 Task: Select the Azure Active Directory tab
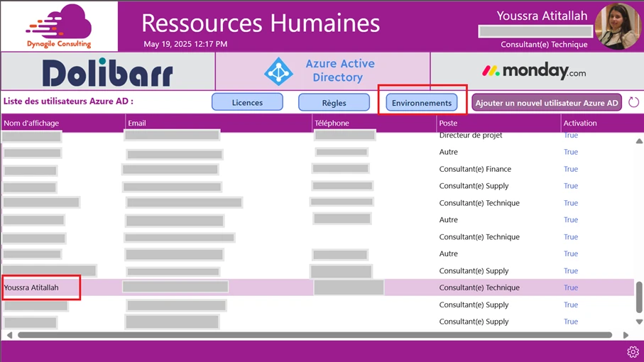[x=322, y=72]
